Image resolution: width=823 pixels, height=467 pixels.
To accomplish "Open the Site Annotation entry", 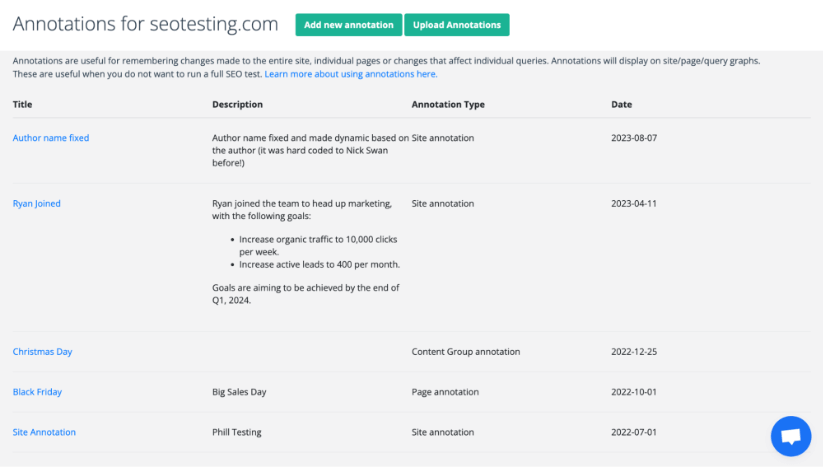I will click(x=44, y=432).
